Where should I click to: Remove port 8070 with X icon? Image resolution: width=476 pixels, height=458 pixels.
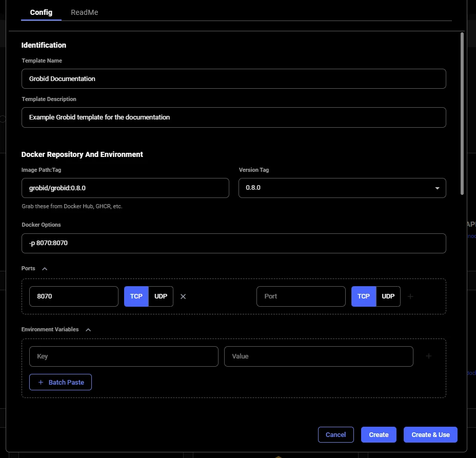coord(183,296)
